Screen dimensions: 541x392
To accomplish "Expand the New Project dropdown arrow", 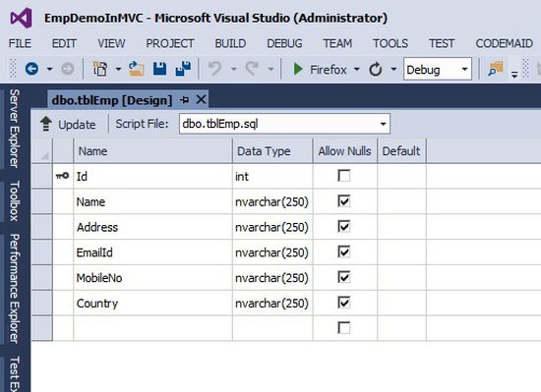I will click(x=118, y=69).
